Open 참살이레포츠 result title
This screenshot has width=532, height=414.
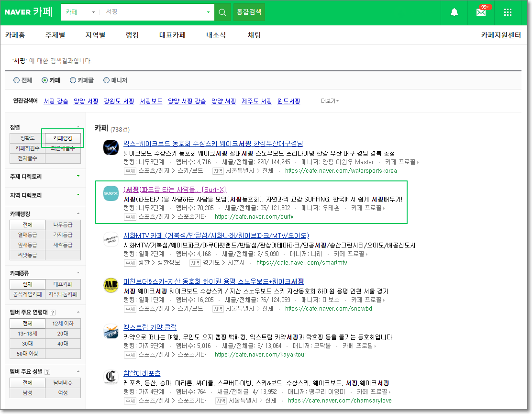[x=142, y=373]
